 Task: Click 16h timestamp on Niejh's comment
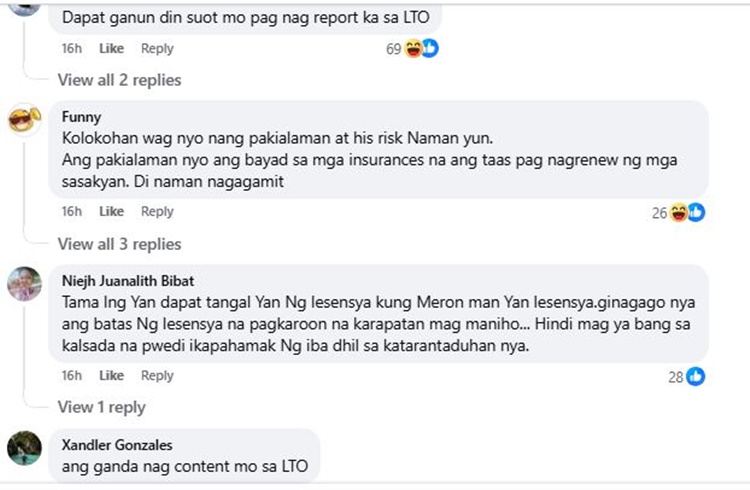coord(71,375)
